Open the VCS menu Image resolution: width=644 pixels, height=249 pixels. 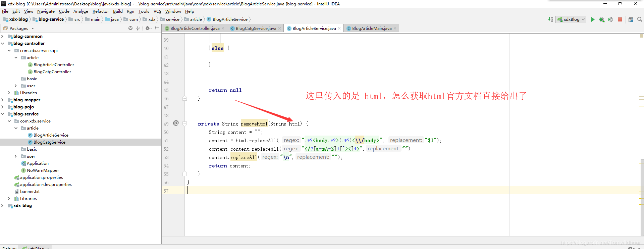click(157, 11)
